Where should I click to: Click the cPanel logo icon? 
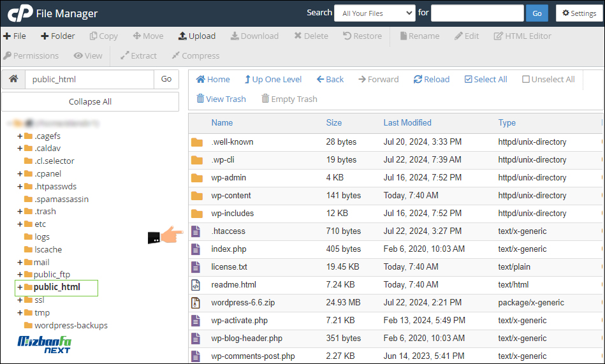(x=20, y=13)
